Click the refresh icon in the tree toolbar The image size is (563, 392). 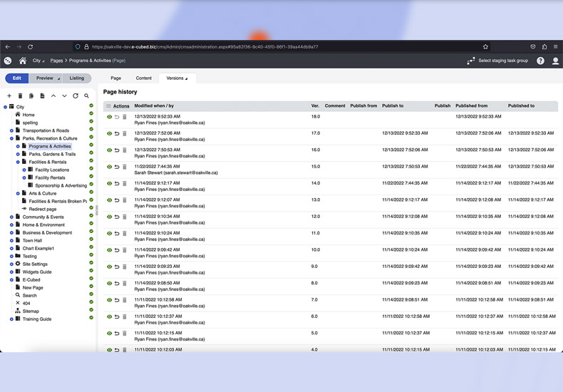[76, 96]
